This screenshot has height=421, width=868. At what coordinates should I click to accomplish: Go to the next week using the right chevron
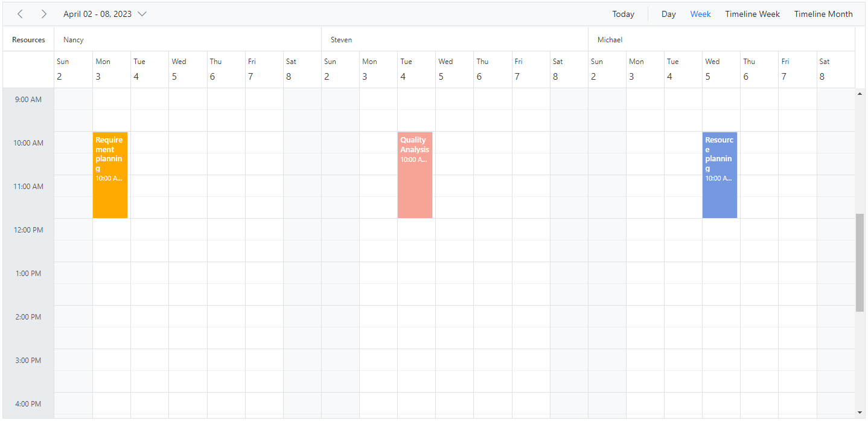click(x=43, y=14)
